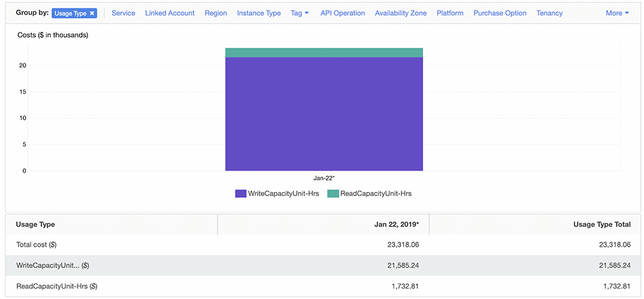
Task: Click the purple WriteCapacityUnit bar segment
Action: coord(324,114)
